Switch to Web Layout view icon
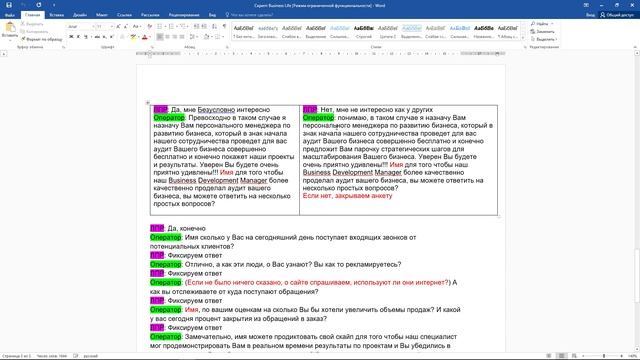The height and width of the screenshot is (360, 640). point(574,356)
